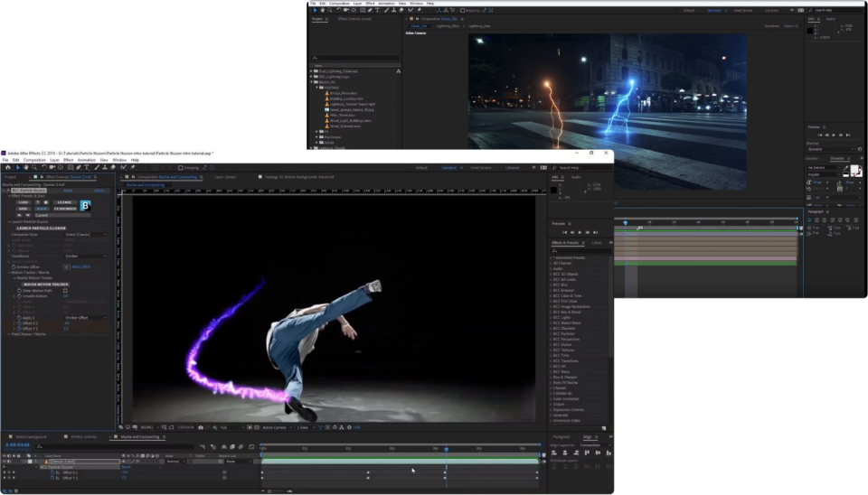Switch to the Libraries workspace tab
Viewport: 868px width, 495px height.
pyautogui.click(x=513, y=167)
